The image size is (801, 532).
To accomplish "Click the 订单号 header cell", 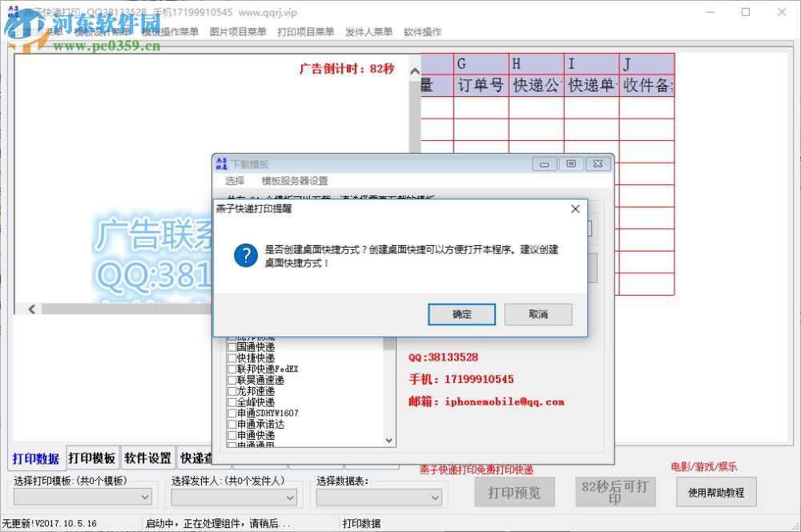I will click(x=481, y=86).
